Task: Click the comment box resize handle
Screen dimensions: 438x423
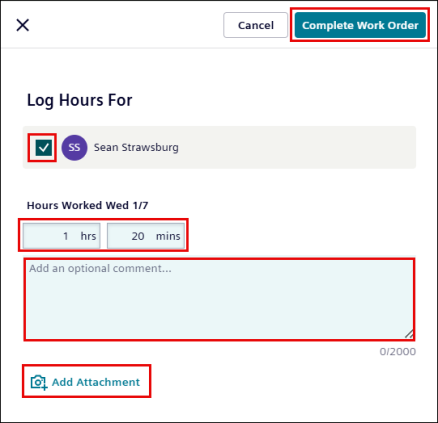Action: [x=409, y=334]
